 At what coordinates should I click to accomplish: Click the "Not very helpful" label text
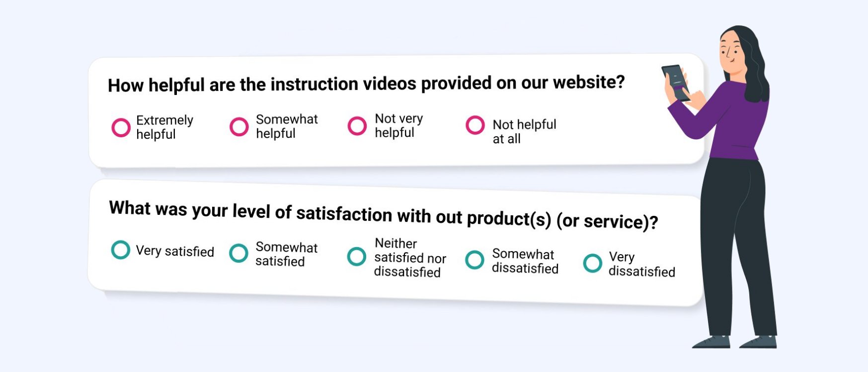(398, 125)
